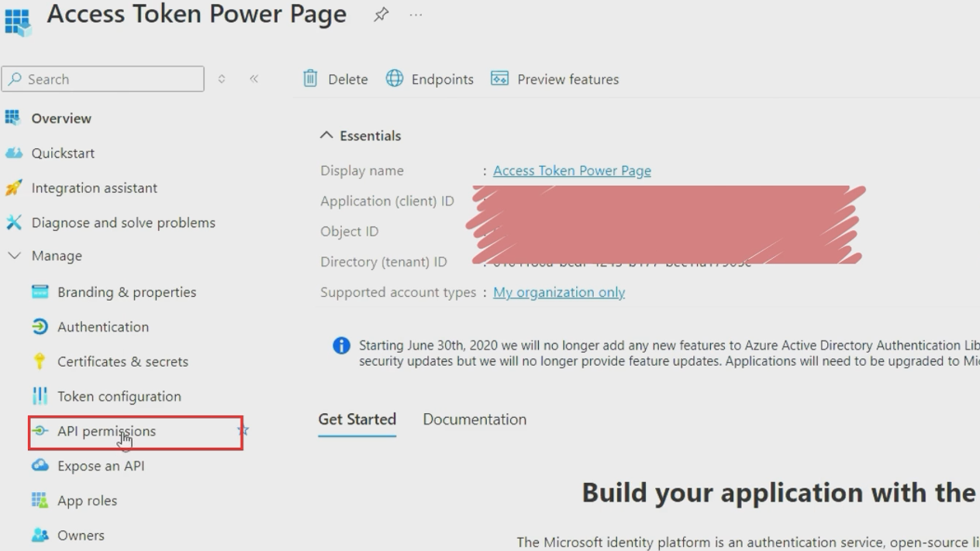Click the magnifier icon in the Search box

[x=15, y=79]
